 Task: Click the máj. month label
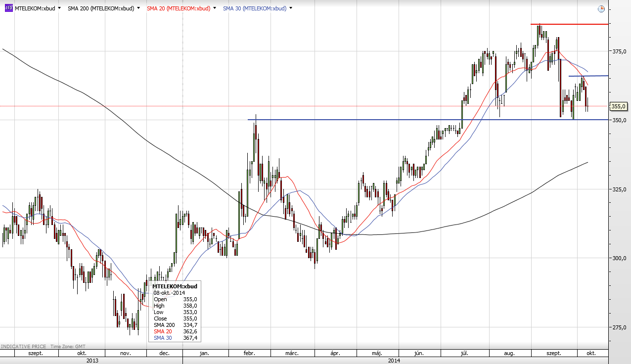coord(376,354)
